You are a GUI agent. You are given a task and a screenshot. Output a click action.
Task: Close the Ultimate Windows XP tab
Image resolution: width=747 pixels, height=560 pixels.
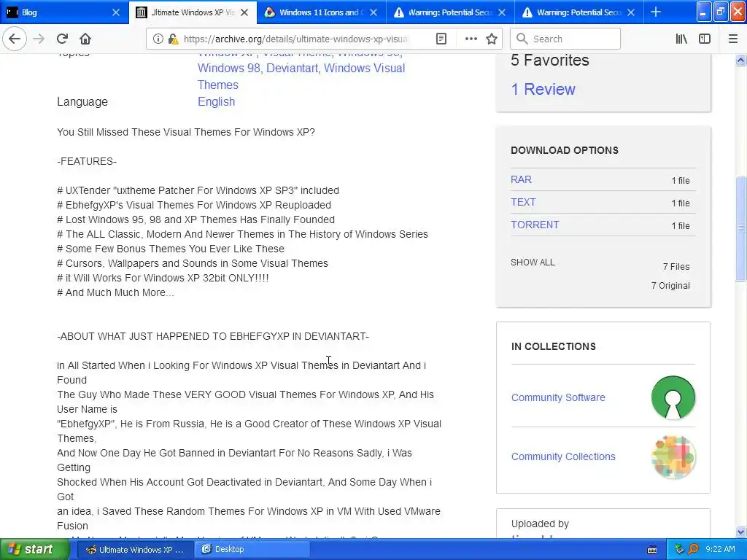pyautogui.click(x=244, y=12)
